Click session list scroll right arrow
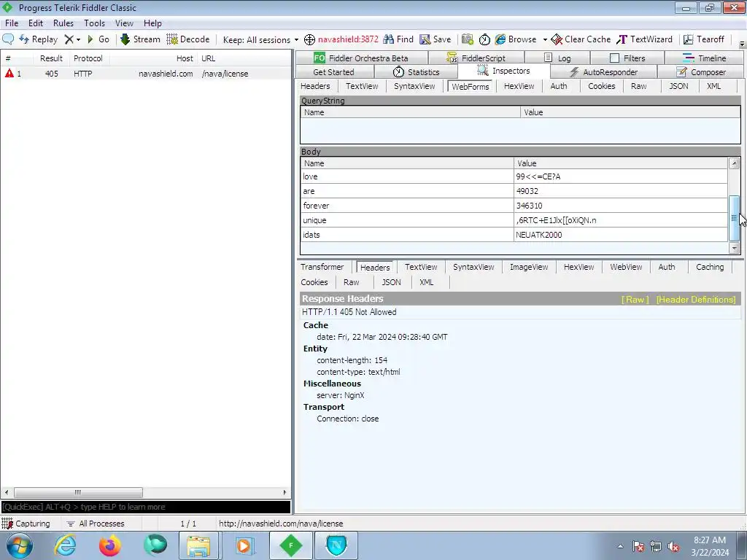 (x=285, y=492)
